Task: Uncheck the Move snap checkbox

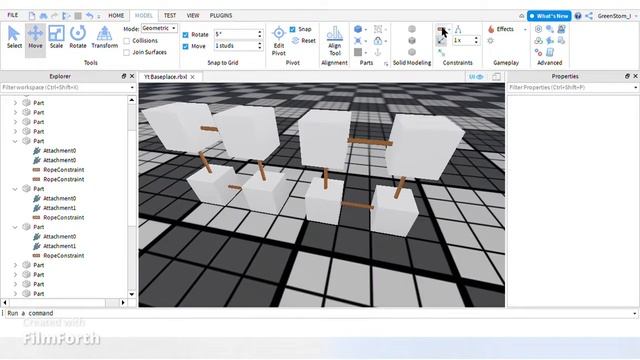Action: [x=186, y=46]
